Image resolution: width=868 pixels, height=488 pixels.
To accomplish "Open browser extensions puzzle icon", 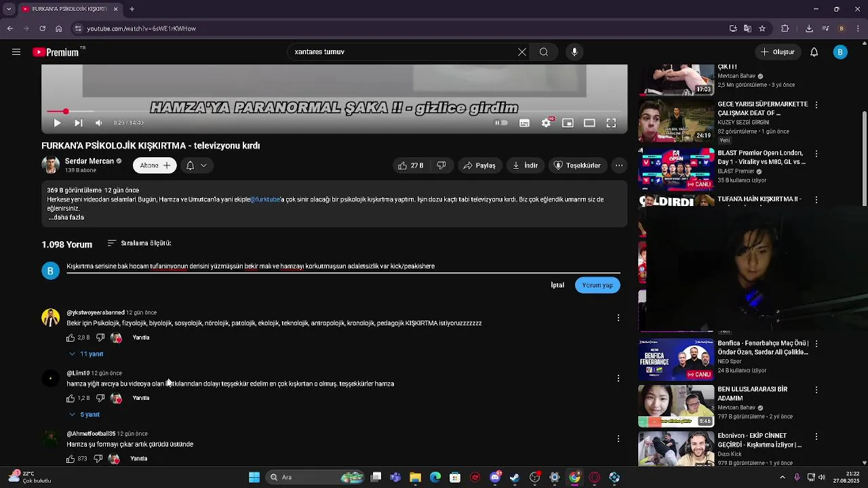I will pyautogui.click(x=785, y=28).
